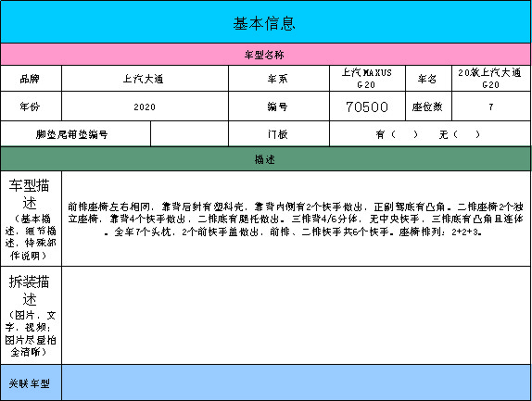Click the 车型描述 label cell
This screenshot has width=532, height=401.
tap(31, 219)
